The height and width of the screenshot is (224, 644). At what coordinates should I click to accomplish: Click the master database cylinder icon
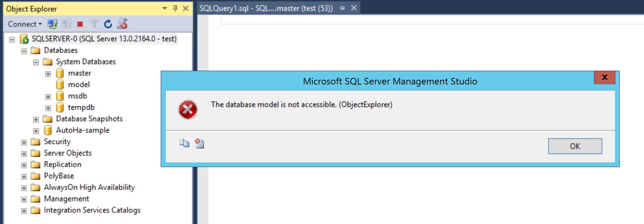(x=60, y=73)
